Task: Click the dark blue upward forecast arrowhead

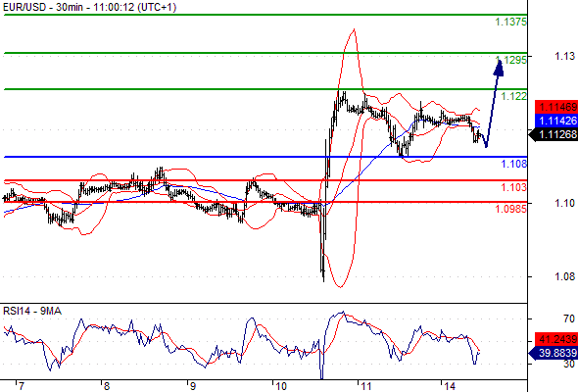Action: 499,69
